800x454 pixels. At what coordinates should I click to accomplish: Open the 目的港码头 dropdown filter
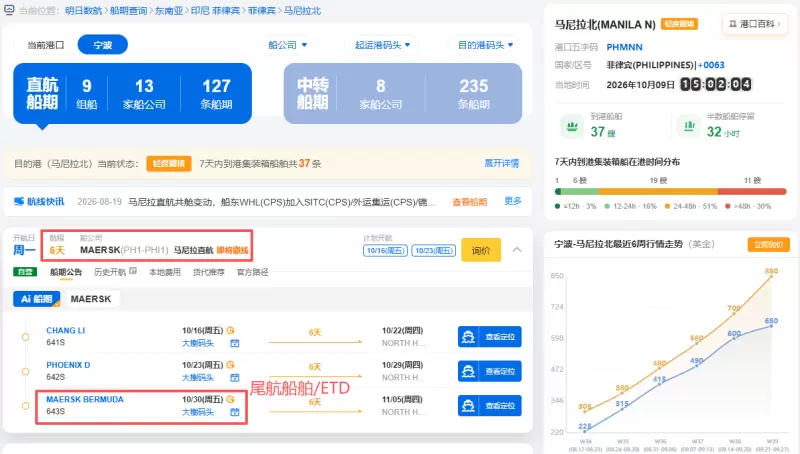[x=485, y=45]
